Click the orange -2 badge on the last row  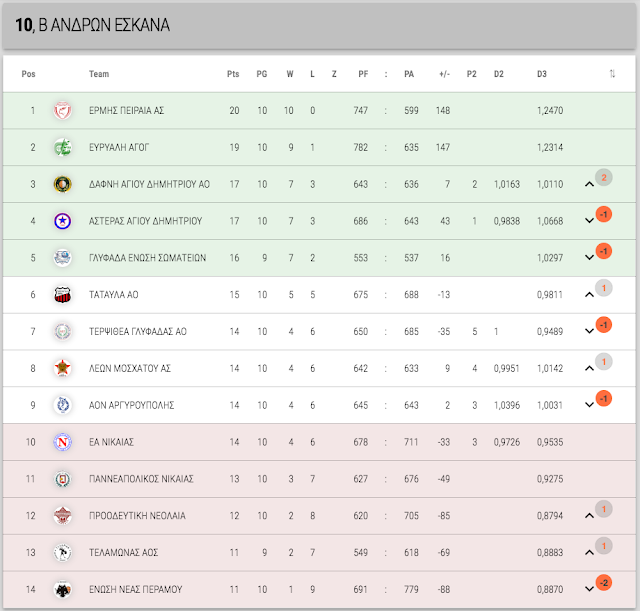[x=604, y=583]
